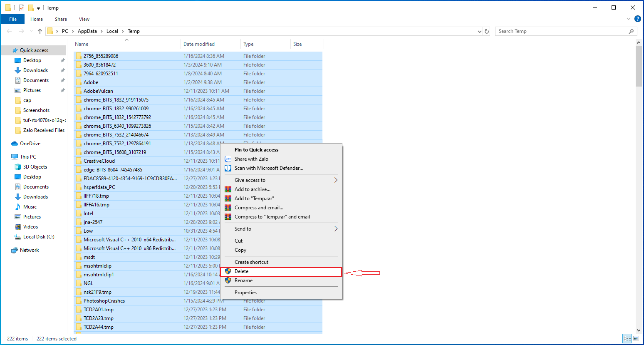Click the WinRAR icon beside Compress and email
Image resolution: width=644 pixels, height=345 pixels.
tap(228, 208)
